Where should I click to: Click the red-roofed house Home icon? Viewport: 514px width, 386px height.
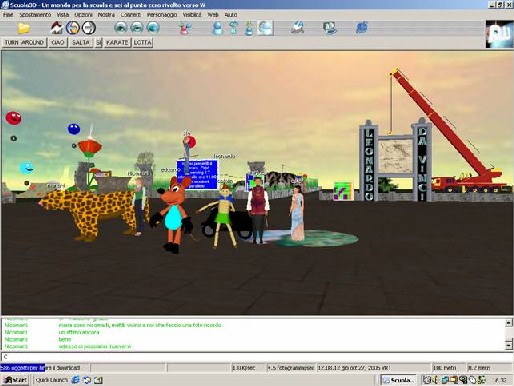[x=57, y=28]
